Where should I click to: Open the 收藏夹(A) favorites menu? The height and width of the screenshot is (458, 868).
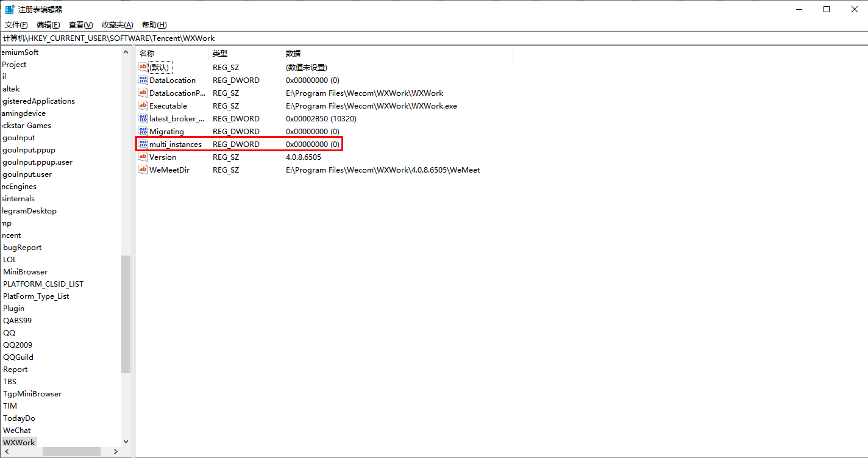pyautogui.click(x=117, y=25)
